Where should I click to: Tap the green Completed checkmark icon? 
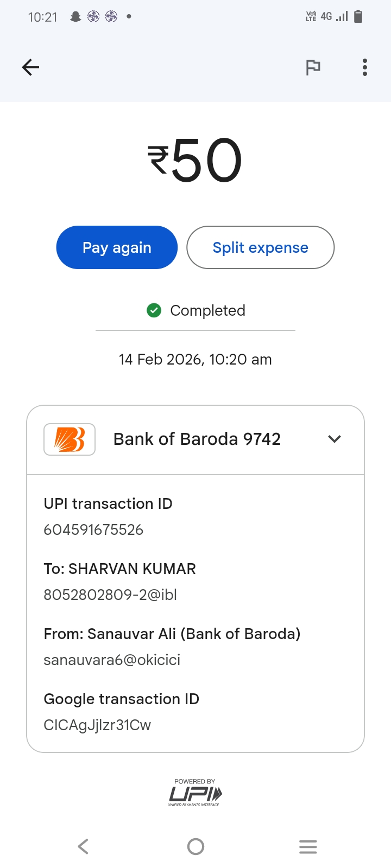click(x=154, y=310)
